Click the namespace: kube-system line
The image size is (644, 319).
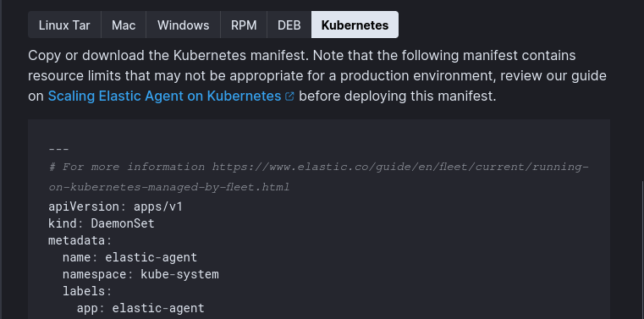tap(140, 274)
